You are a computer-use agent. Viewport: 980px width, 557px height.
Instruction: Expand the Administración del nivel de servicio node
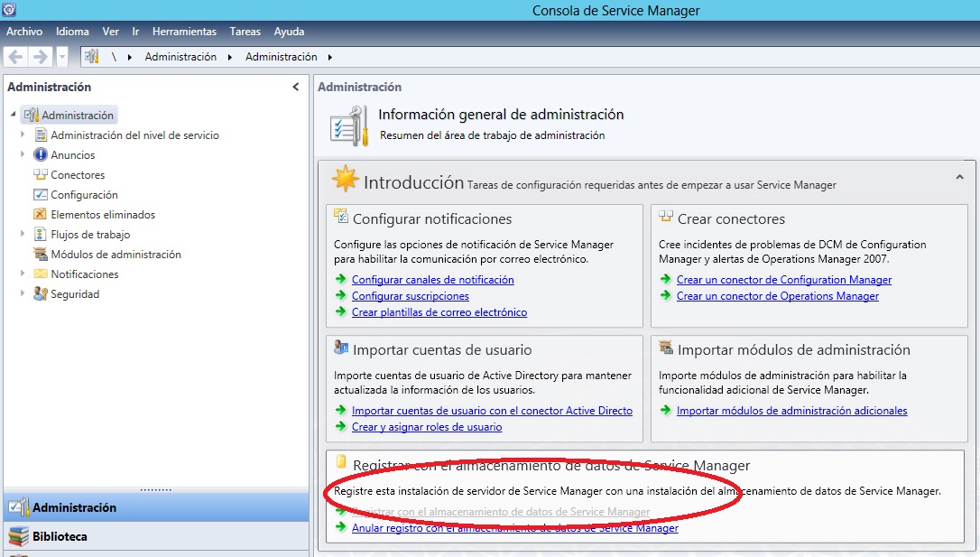point(23,135)
